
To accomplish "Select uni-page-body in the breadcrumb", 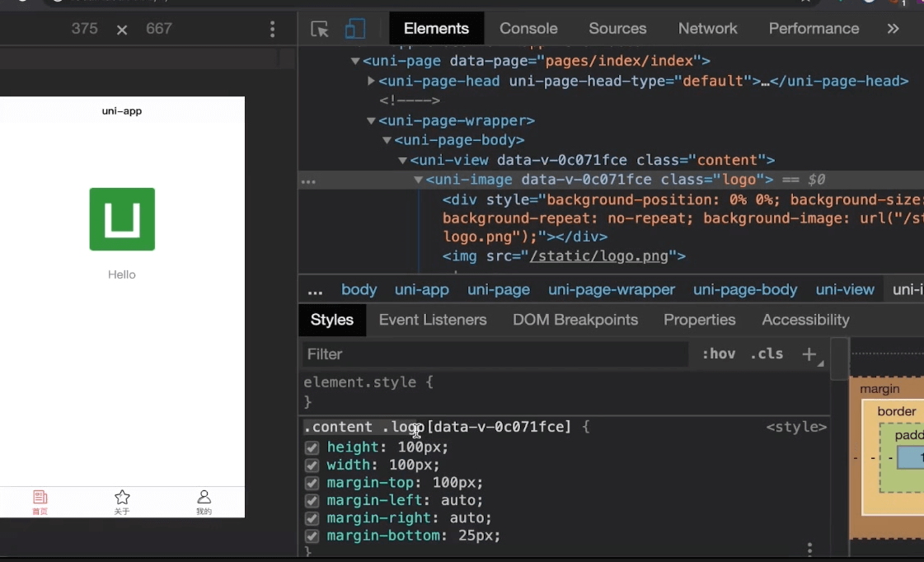I will click(745, 290).
